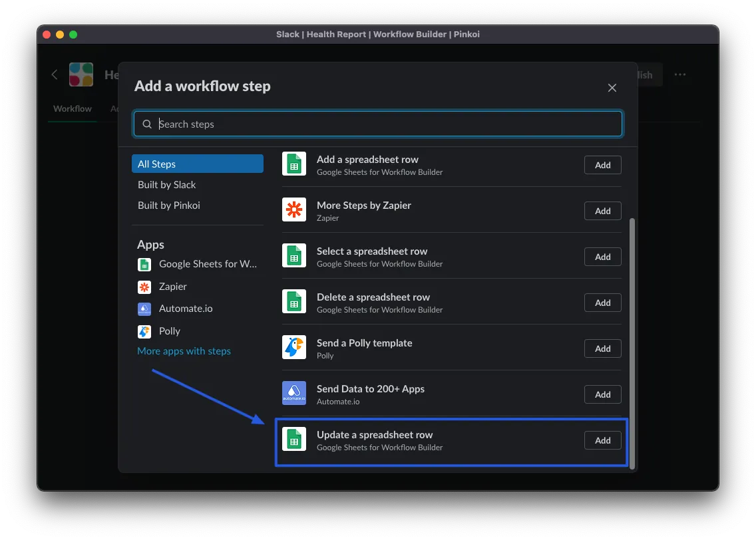Click the Zapier icon in steps list
Screen dimensions: 756x540
(x=293, y=210)
